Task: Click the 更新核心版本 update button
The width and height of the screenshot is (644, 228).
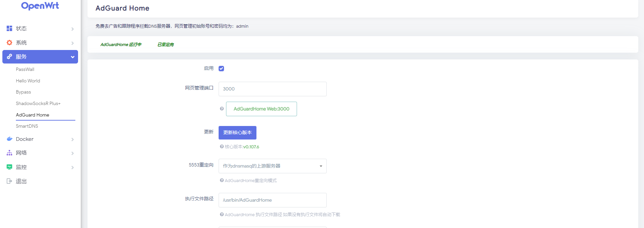Action: click(237, 133)
